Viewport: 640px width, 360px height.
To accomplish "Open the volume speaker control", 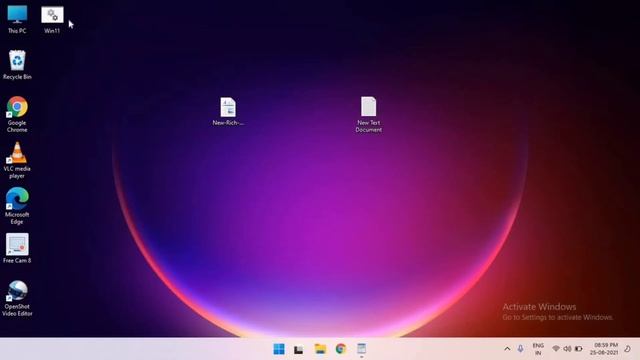I will tap(567, 349).
